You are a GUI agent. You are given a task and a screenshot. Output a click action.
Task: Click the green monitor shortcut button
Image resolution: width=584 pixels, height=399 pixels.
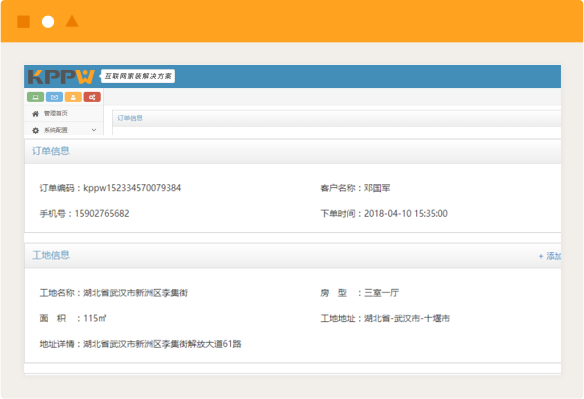(x=35, y=97)
